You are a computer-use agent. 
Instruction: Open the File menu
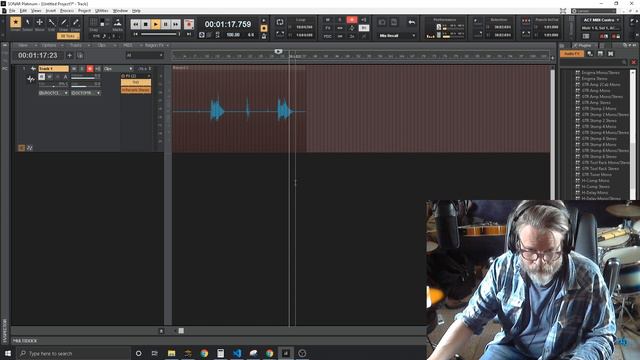tap(12, 11)
